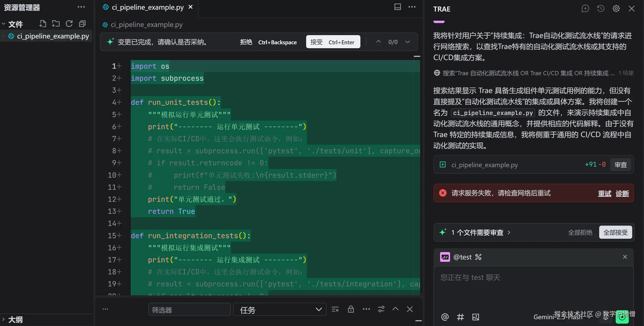The width and height of the screenshot is (644, 326).
Task: Select ci_pipeline_example.py in file tree
Action: tap(53, 36)
